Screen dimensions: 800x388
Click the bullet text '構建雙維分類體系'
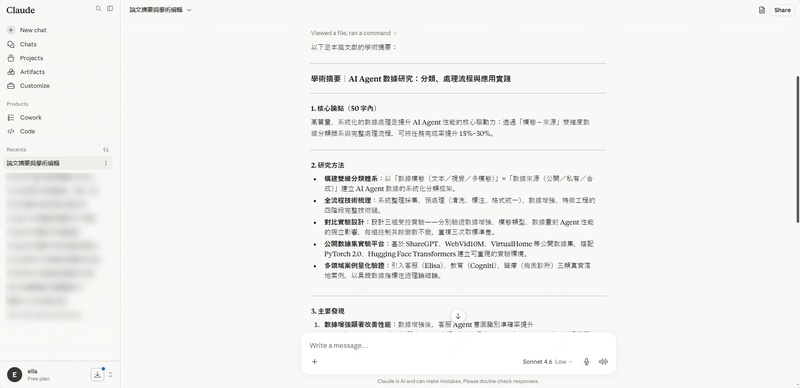click(x=351, y=179)
